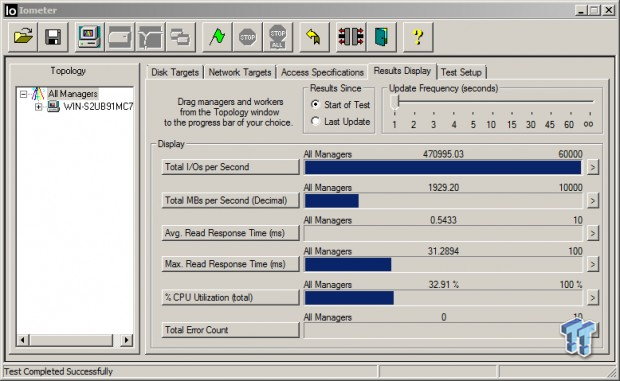Image resolution: width=620 pixels, height=381 pixels.
Task: Start a new manager
Action: click(x=90, y=37)
